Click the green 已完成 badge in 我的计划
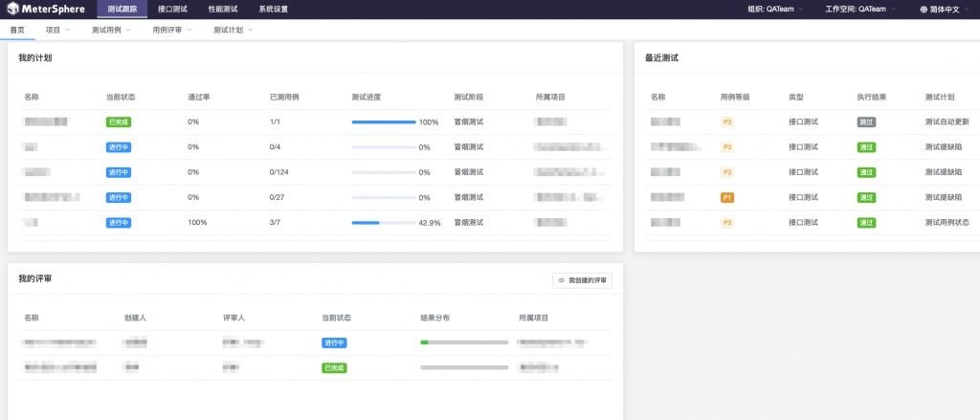Viewport: 980px width, 420px height. point(119,122)
